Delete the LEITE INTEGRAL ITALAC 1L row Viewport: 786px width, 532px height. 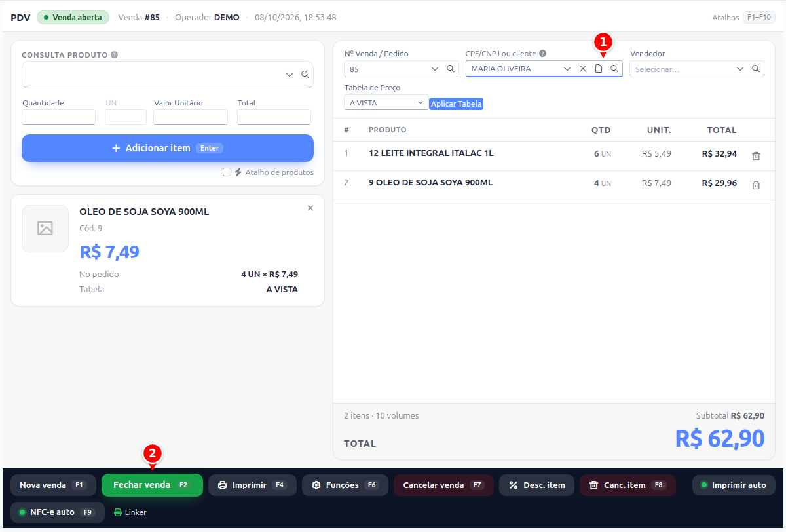click(x=756, y=156)
